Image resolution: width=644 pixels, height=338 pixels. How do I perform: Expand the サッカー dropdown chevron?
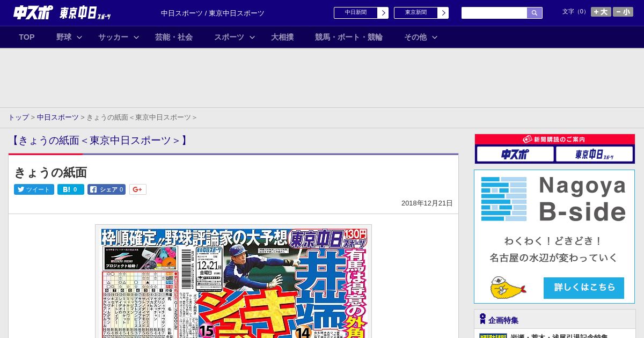click(136, 37)
